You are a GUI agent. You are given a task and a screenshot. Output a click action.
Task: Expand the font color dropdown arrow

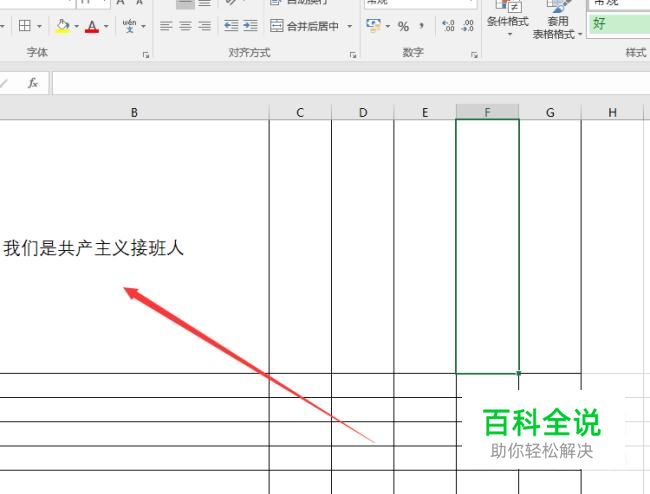pos(106,27)
